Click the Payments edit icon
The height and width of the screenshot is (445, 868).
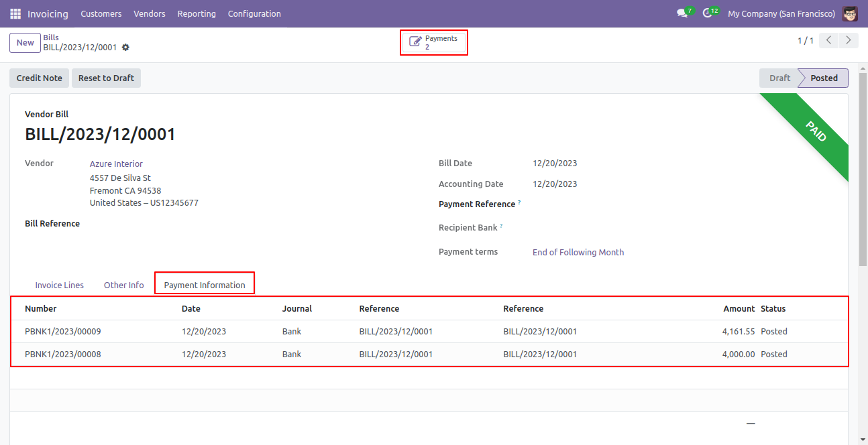(x=415, y=42)
